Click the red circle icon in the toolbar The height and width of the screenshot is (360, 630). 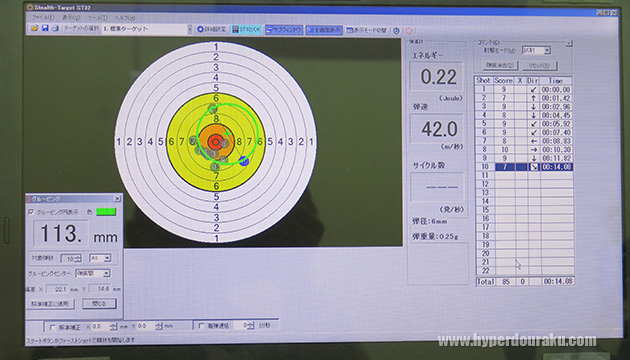click(409, 31)
